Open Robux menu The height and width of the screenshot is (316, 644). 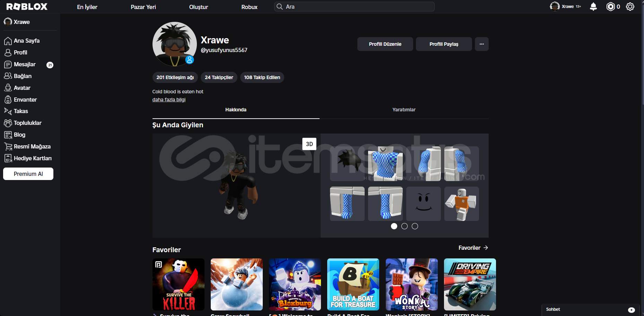coord(249,7)
